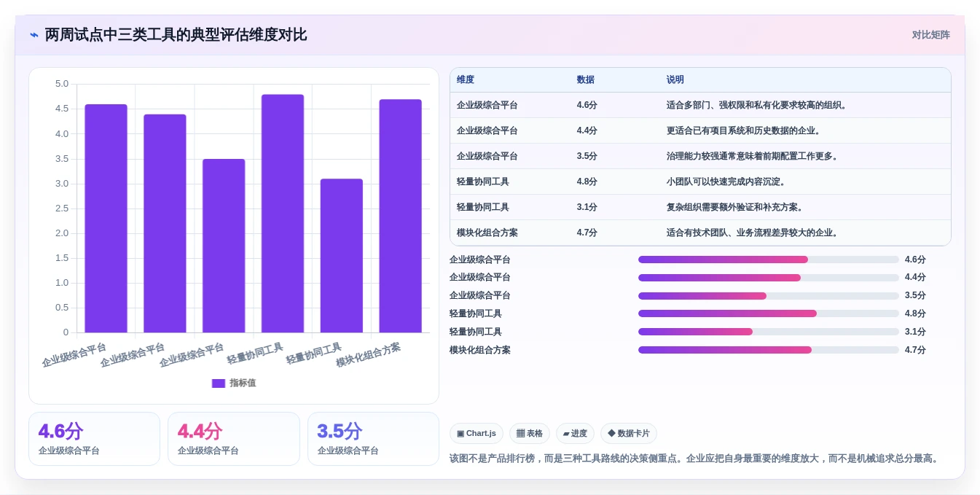Click the description 小团队可以快速完成内容沉淀。
980x495 pixels.
727,182
